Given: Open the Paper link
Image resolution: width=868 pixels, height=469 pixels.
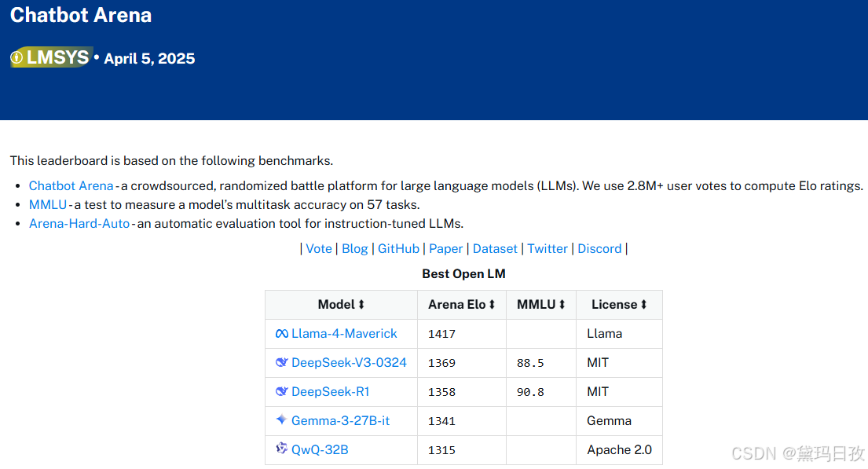Looking at the screenshot, I should click(x=445, y=248).
